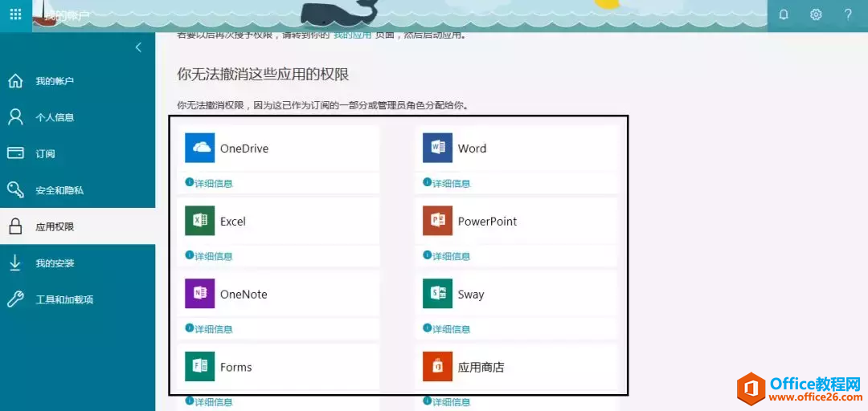Click the Word app name
Viewport: 868px width, 411px height.
(x=473, y=149)
